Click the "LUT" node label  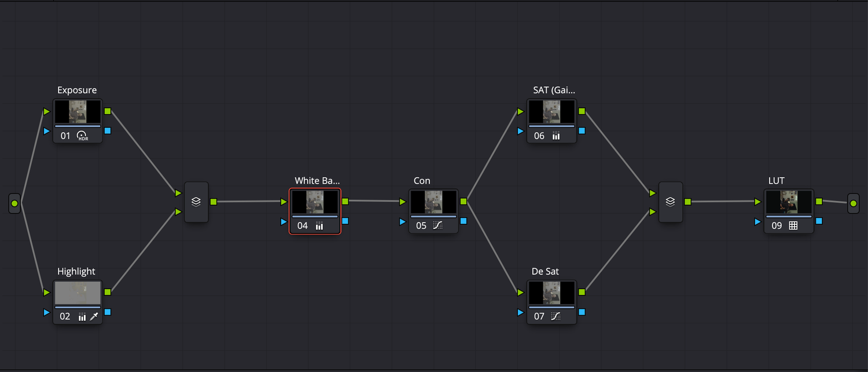[777, 181]
